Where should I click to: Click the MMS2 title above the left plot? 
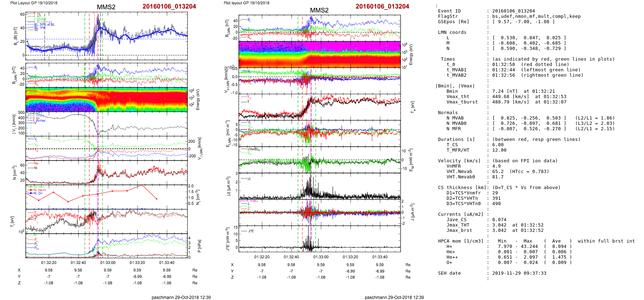click(106, 7)
